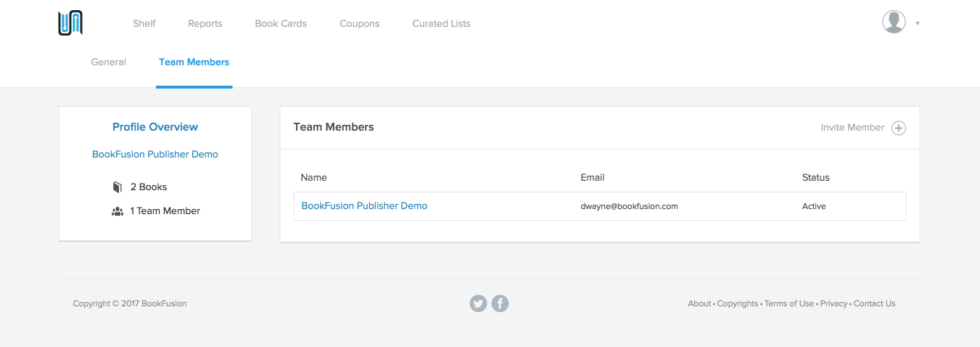The height and width of the screenshot is (347, 980).
Task: Go to the Reports page
Action: (x=205, y=23)
